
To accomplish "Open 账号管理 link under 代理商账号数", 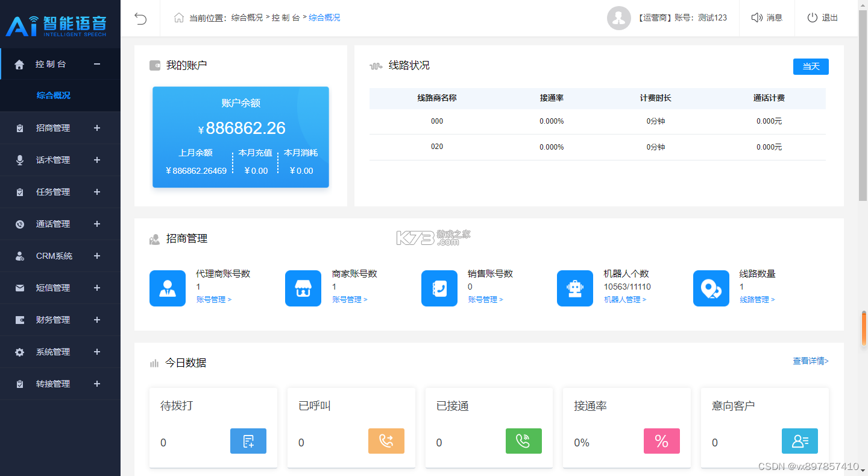I will click(214, 300).
